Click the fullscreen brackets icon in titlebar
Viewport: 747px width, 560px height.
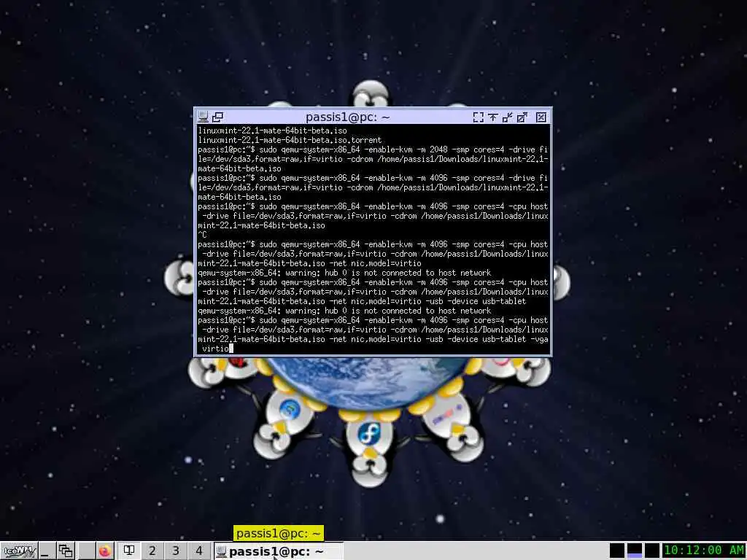(479, 117)
